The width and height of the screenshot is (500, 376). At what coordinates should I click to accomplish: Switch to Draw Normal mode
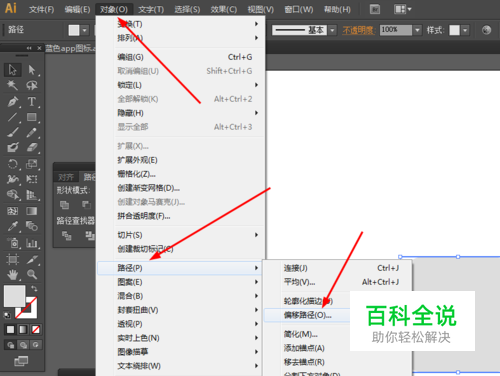point(10,345)
